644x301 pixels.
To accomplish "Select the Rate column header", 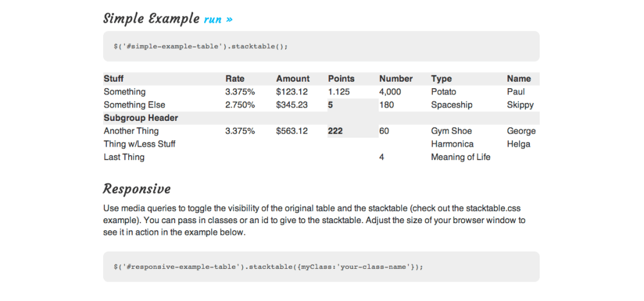I will (x=235, y=78).
